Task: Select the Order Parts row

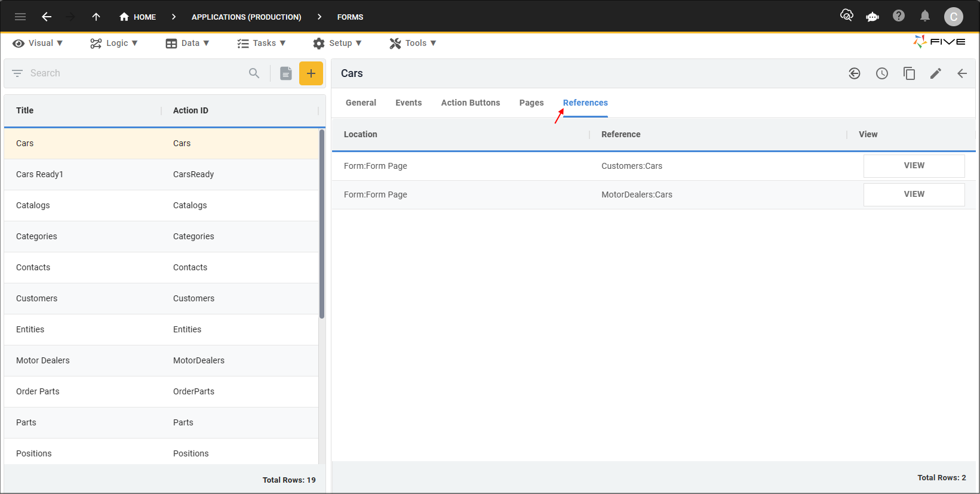Action: point(161,391)
